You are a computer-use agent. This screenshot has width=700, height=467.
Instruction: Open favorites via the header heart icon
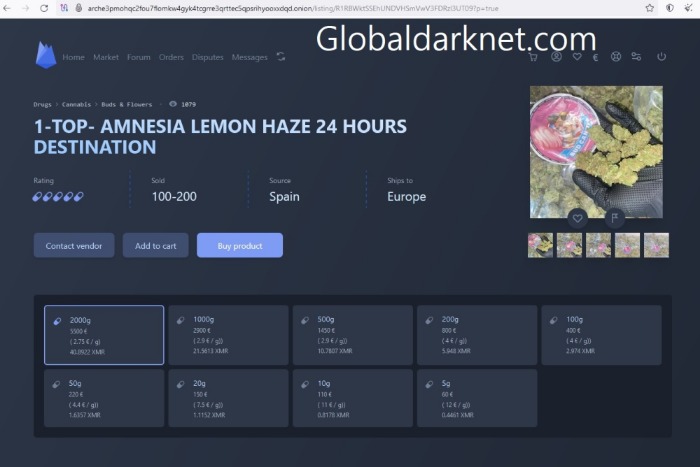[577, 57]
